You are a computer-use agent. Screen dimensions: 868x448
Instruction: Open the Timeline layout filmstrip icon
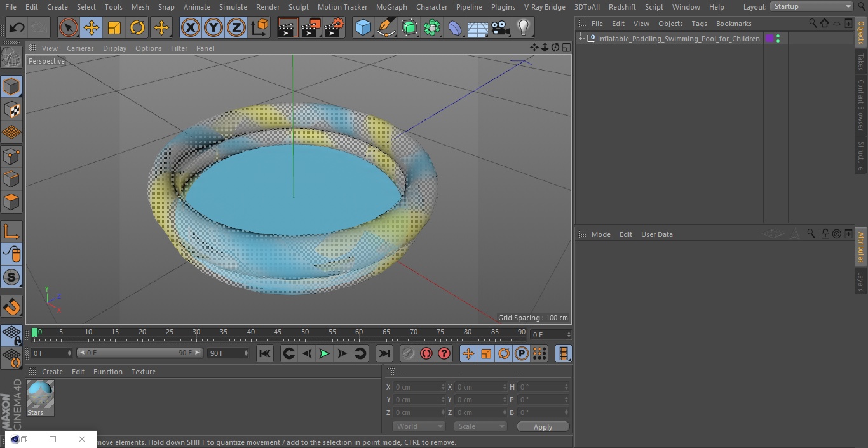click(563, 353)
